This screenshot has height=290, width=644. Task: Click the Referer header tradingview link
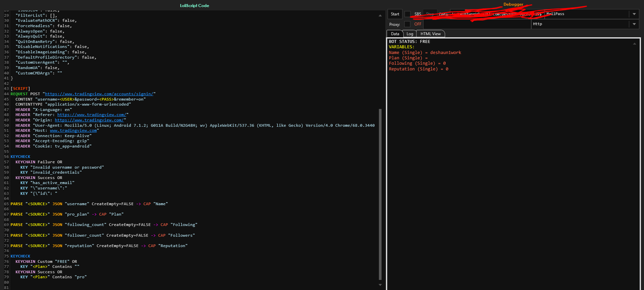(x=92, y=115)
